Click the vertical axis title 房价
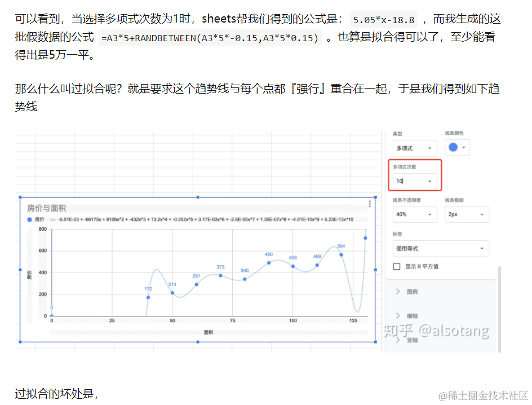The height and width of the screenshot is (405, 532). point(29,275)
